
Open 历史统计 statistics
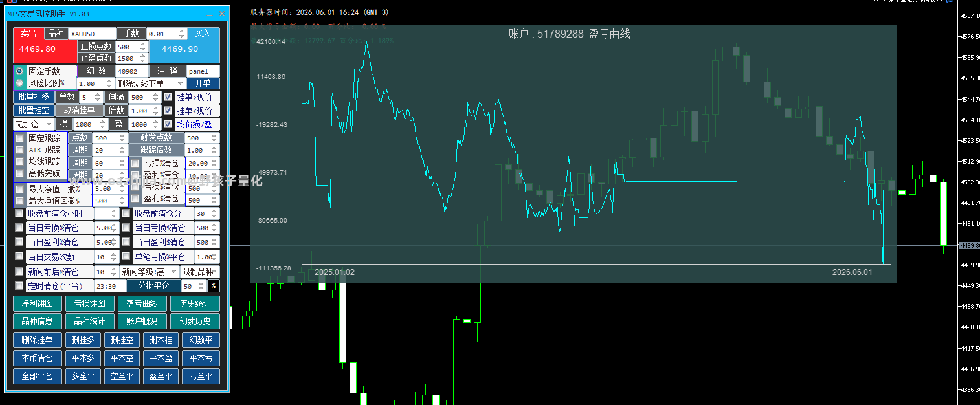[x=195, y=303]
